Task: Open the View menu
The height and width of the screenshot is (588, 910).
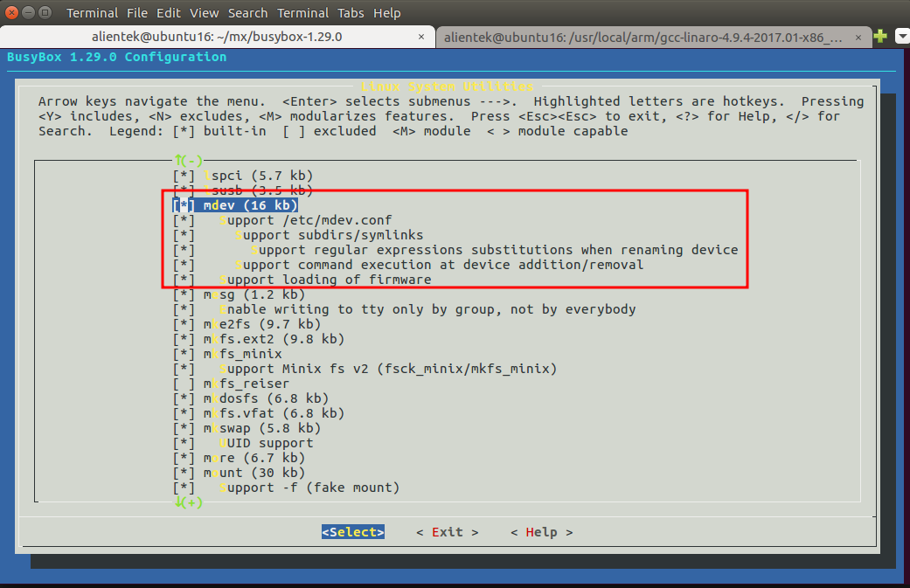Action: click(x=205, y=13)
